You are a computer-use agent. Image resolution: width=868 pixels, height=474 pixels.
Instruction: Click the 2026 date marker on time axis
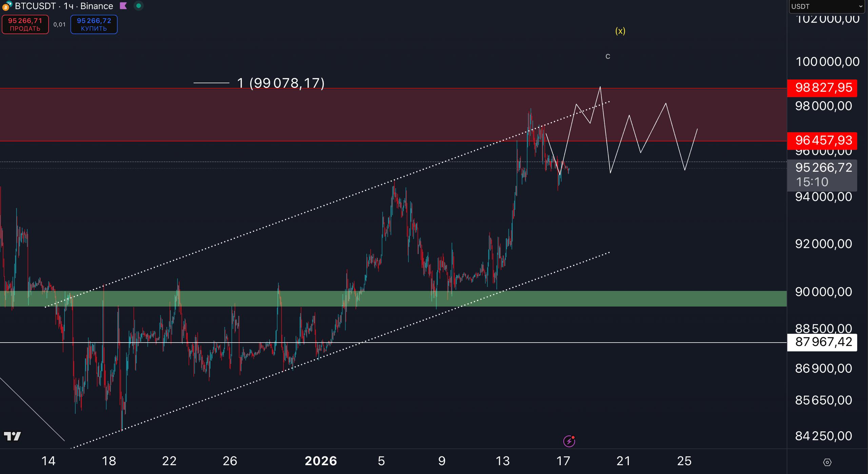point(321,461)
